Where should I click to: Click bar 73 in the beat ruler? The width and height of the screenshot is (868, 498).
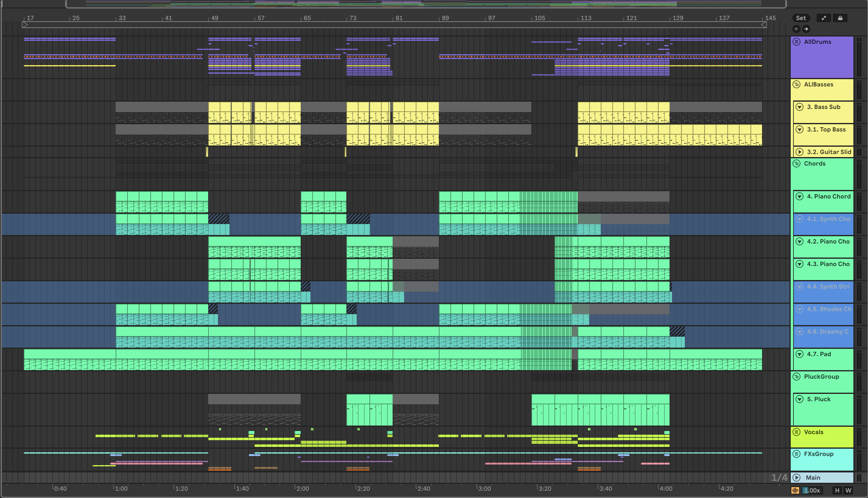pyautogui.click(x=352, y=18)
